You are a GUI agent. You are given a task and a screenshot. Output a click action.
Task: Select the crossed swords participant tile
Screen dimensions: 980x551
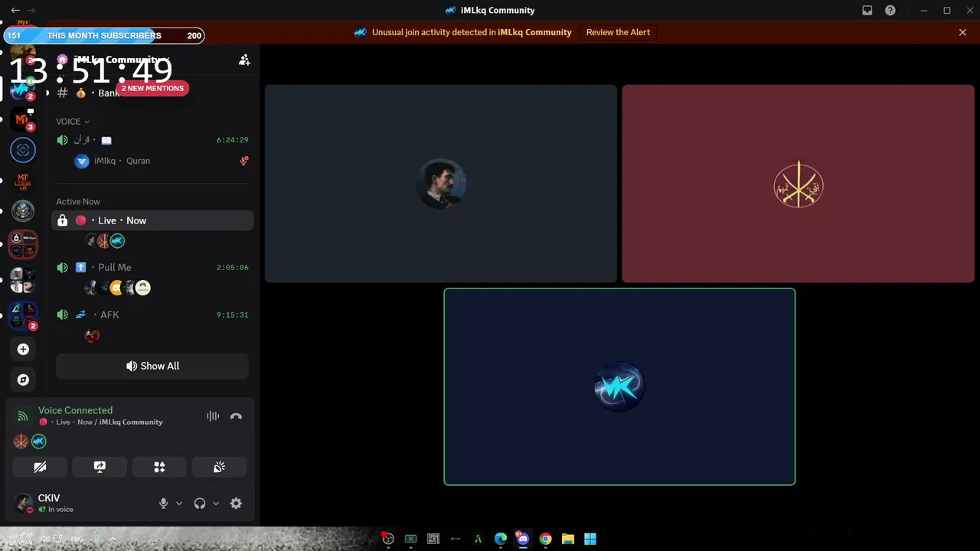tap(798, 184)
